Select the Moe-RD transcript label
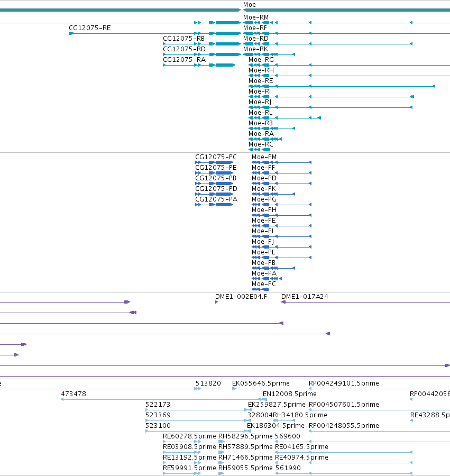This screenshot has width=450, height=476. (x=256, y=39)
